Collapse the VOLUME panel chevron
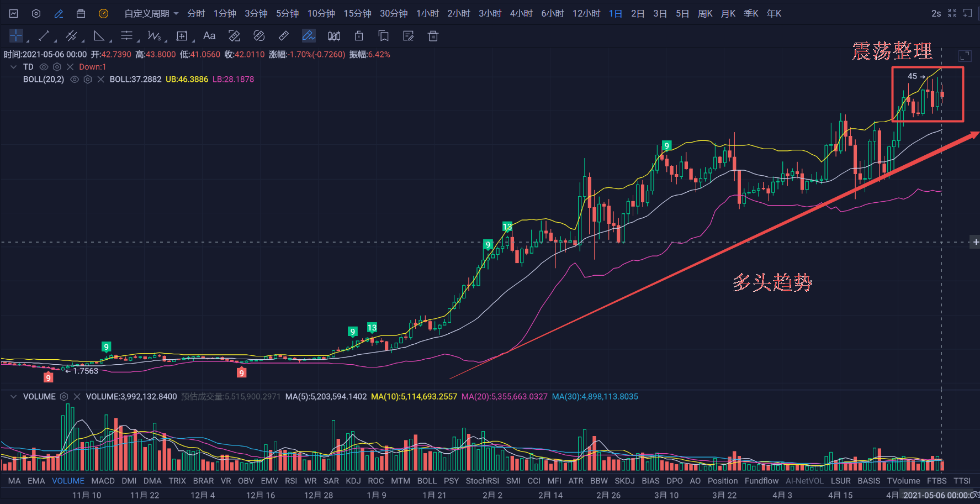Viewport: 980px width, 504px height. pyautogui.click(x=14, y=397)
